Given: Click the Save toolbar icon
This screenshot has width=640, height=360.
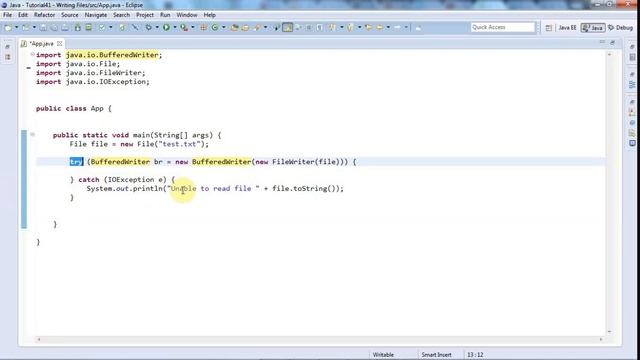Looking at the screenshot, I should 43,28.
